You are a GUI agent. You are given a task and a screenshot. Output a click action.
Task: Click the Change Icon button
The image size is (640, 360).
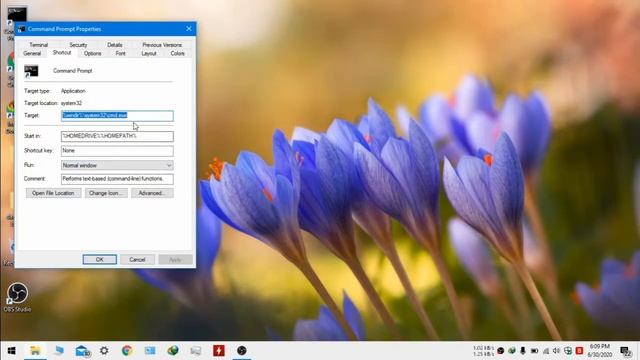(106, 193)
